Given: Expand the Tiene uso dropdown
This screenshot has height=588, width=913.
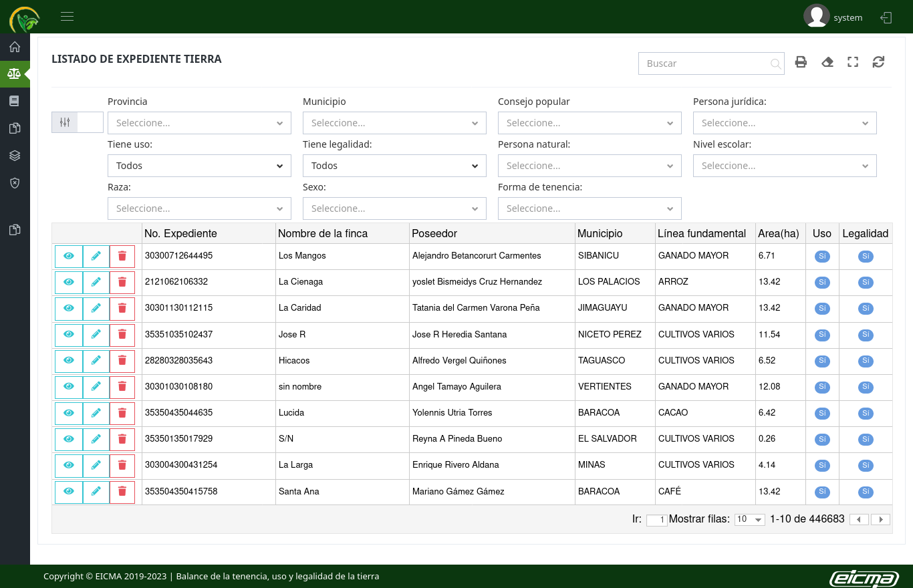Looking at the screenshot, I should [199, 166].
